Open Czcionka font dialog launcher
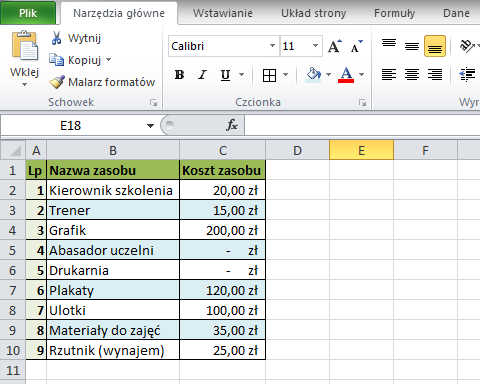This screenshot has width=480, height=384. pyautogui.click(x=363, y=103)
